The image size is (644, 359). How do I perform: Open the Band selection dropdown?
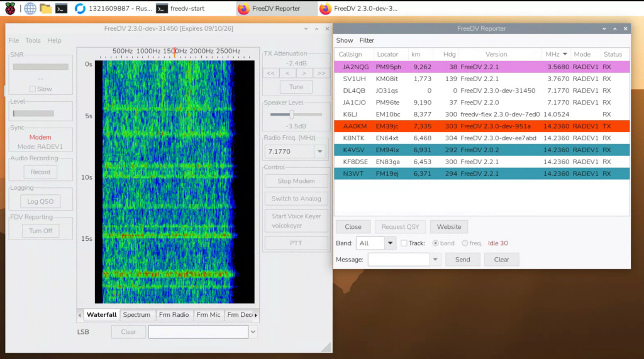390,243
